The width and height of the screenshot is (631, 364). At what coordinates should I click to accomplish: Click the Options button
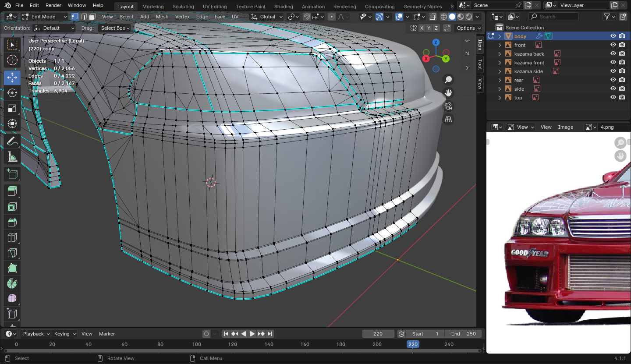click(x=465, y=28)
